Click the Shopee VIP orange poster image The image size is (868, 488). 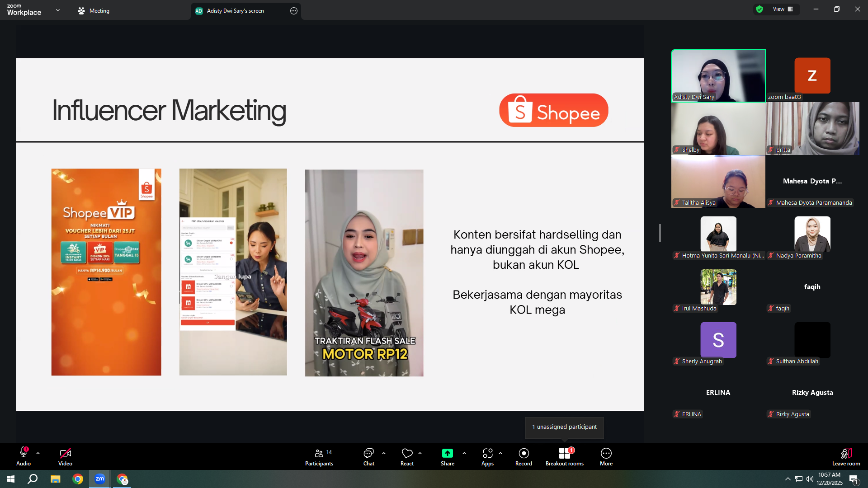(106, 272)
